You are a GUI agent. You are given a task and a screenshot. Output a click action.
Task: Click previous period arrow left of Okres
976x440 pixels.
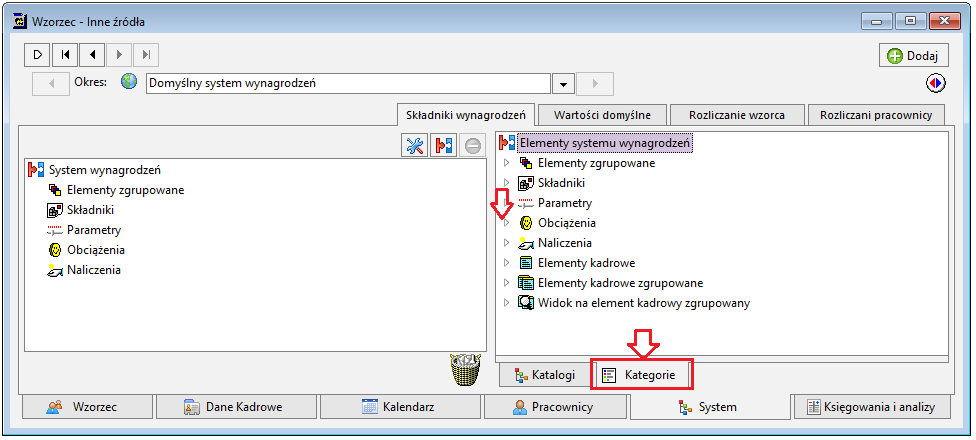tap(50, 83)
